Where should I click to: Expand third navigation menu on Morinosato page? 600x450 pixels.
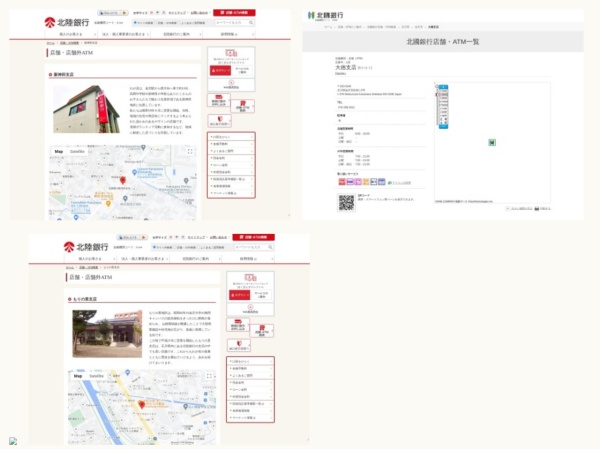[196, 259]
